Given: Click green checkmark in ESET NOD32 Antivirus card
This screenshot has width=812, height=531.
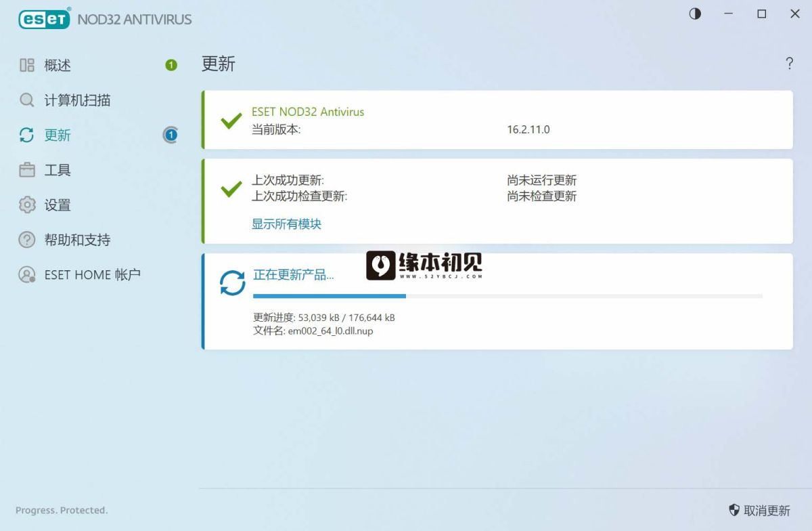Looking at the screenshot, I should click(x=231, y=121).
